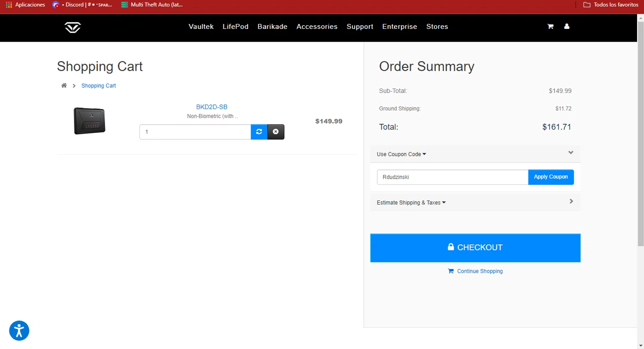This screenshot has width=644, height=349.
Task: Collapse the Use Coupon Code section
Action: coord(401,154)
